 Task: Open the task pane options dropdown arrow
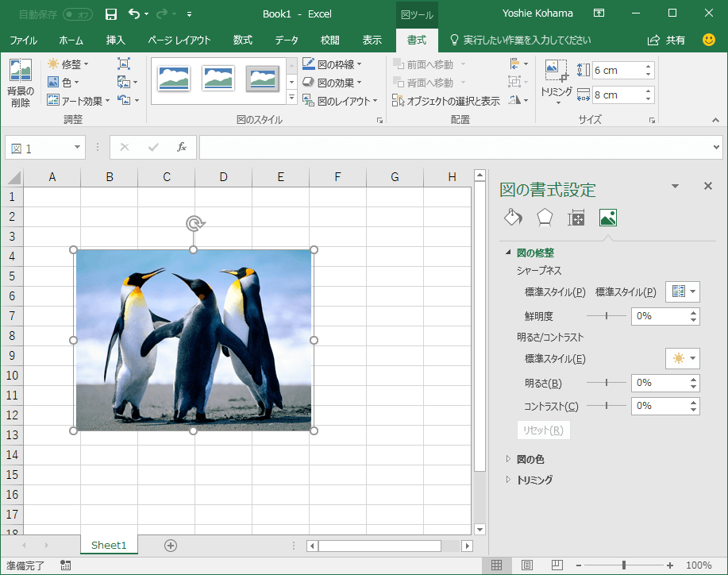[x=675, y=187]
